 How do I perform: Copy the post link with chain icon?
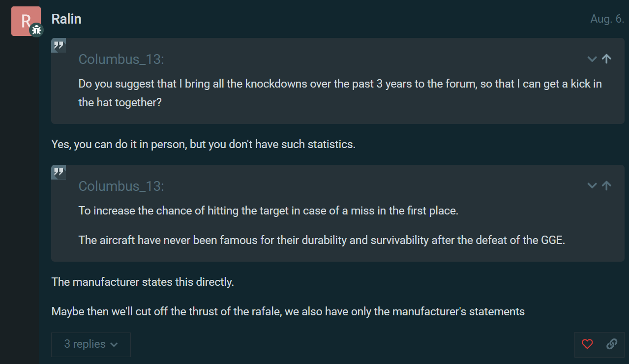coord(612,344)
